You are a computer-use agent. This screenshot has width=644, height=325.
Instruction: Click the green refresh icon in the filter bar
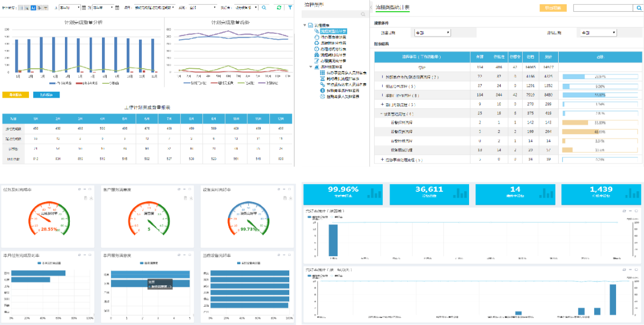(279, 8)
